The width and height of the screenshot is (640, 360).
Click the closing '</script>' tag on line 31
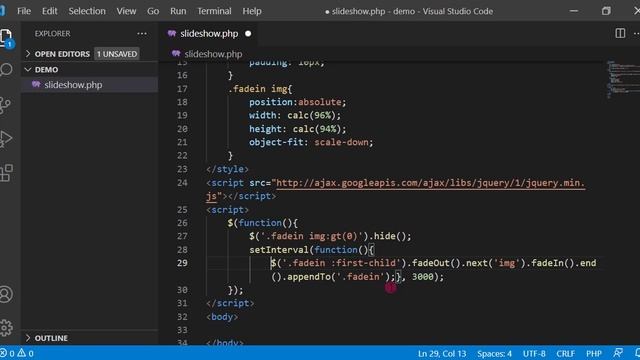[x=230, y=303]
